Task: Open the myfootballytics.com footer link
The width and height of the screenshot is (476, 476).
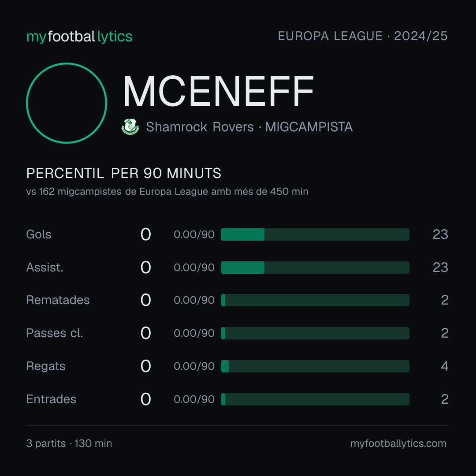Action: click(398, 443)
